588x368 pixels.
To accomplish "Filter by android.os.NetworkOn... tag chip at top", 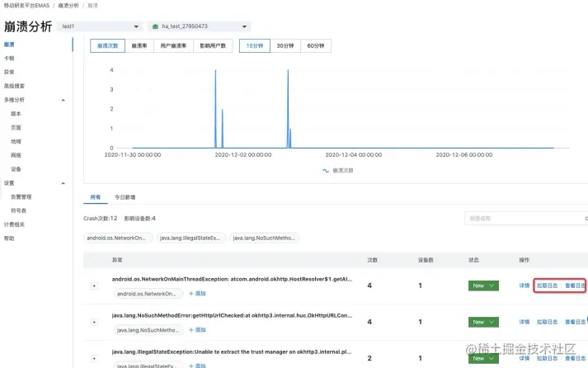I will click(x=118, y=238).
